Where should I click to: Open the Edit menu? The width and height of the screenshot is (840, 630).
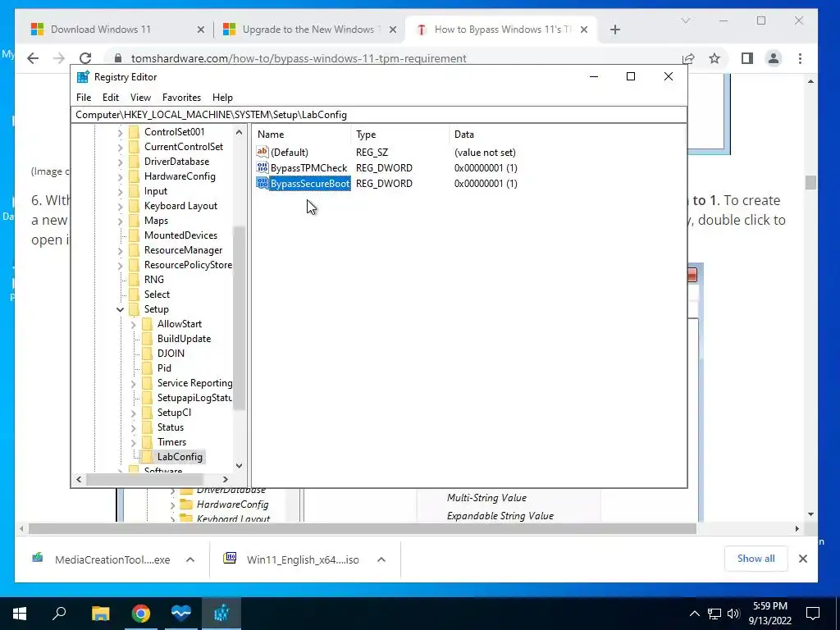[111, 98]
